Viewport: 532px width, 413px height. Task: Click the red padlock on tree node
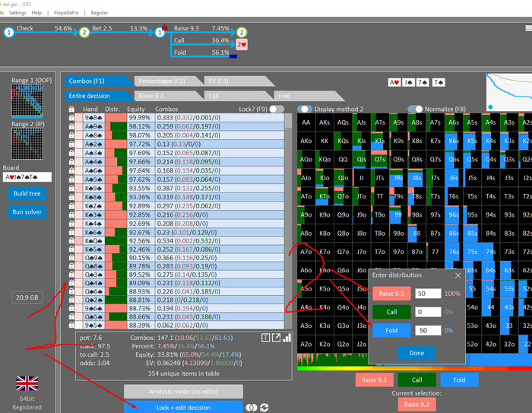point(165,27)
